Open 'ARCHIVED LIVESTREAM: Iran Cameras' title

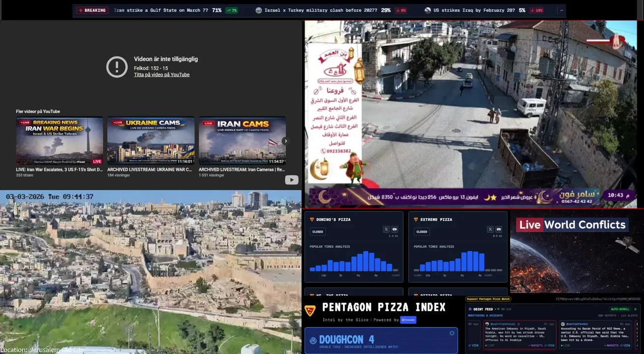pos(242,170)
